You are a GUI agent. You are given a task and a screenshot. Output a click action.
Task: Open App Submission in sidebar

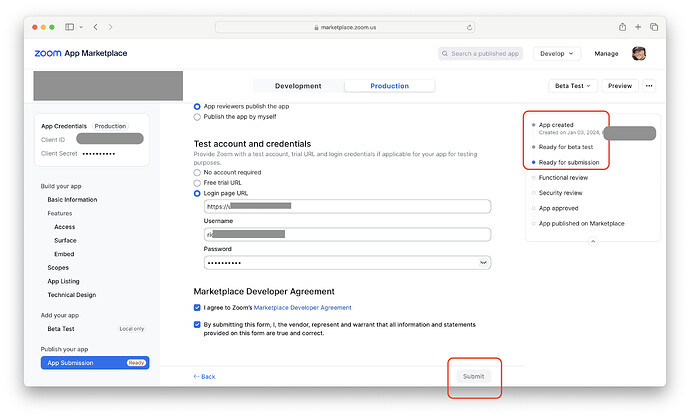tap(95, 363)
